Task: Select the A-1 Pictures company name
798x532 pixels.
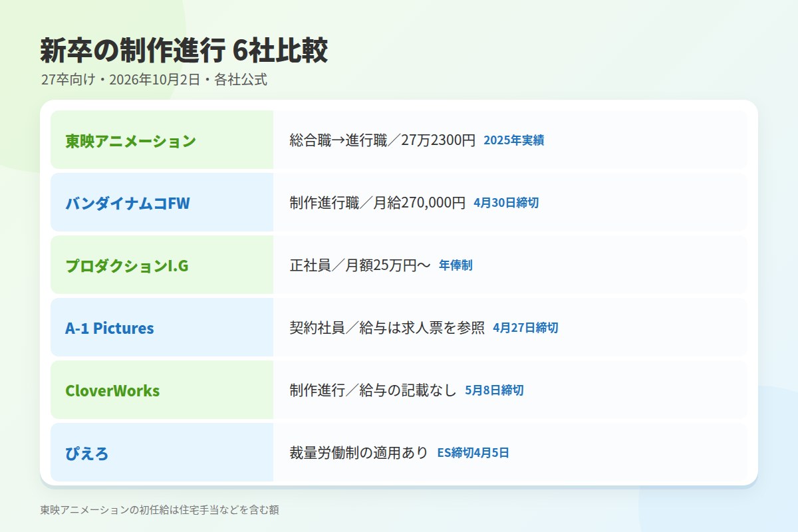Action: (x=110, y=329)
